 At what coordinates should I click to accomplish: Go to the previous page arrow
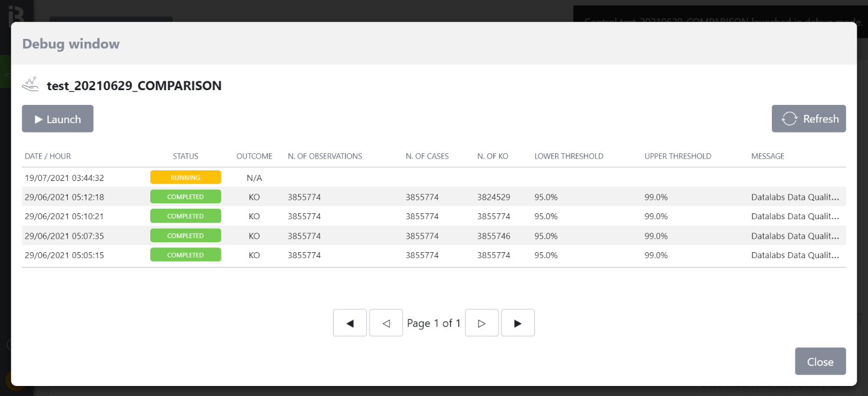click(386, 323)
